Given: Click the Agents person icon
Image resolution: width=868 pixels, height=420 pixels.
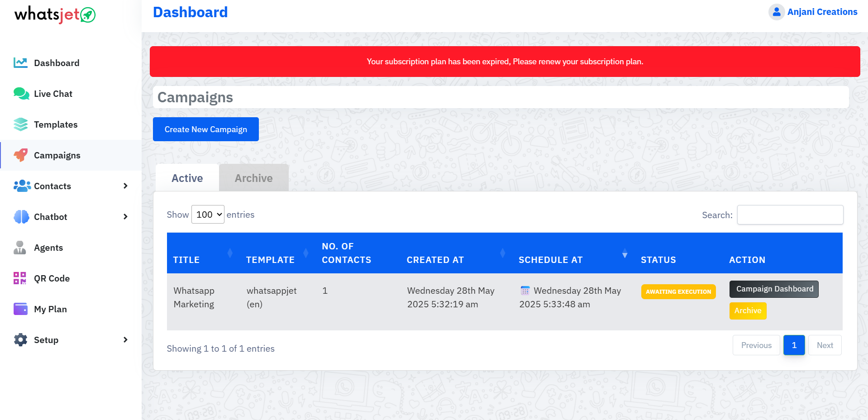Looking at the screenshot, I should coord(19,248).
